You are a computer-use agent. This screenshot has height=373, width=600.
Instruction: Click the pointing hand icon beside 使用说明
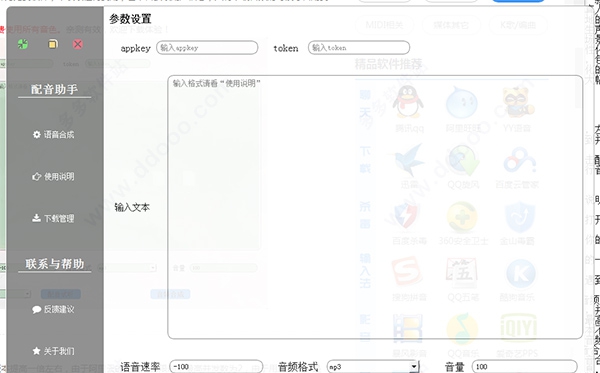(x=36, y=176)
